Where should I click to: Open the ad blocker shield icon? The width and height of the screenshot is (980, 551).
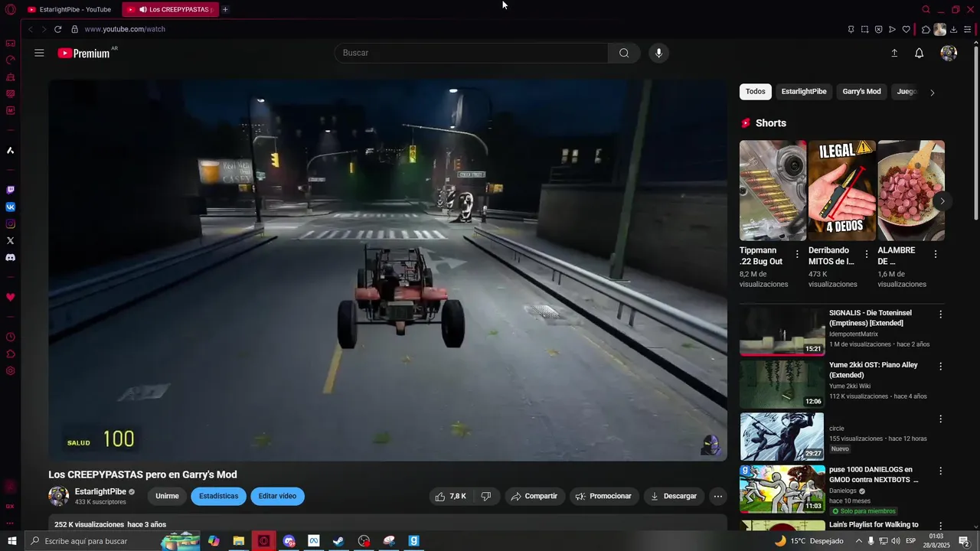(878, 29)
